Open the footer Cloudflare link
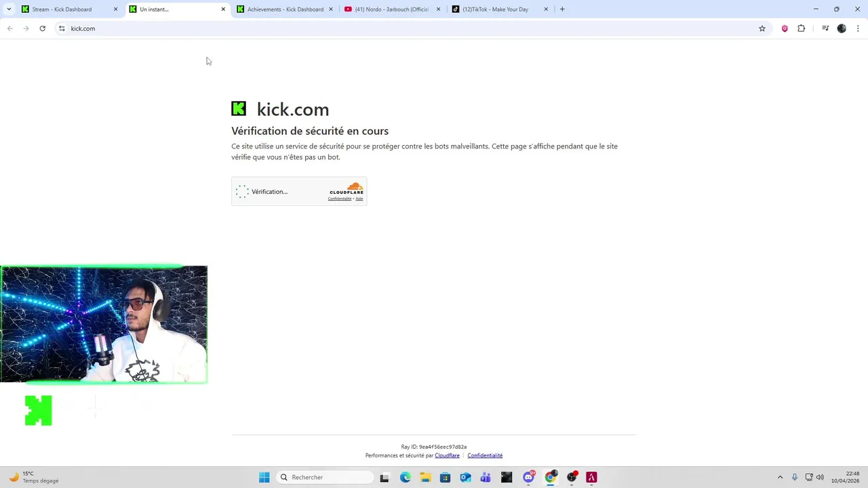Image resolution: width=868 pixels, height=488 pixels. coord(447,455)
